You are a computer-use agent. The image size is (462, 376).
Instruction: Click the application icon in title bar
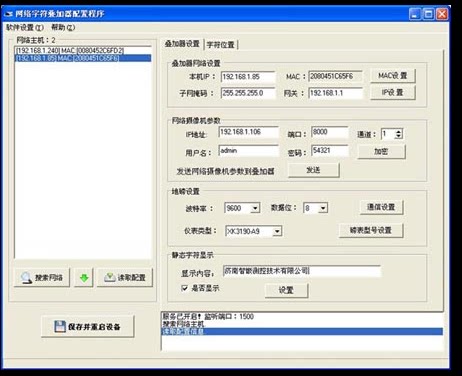point(8,14)
